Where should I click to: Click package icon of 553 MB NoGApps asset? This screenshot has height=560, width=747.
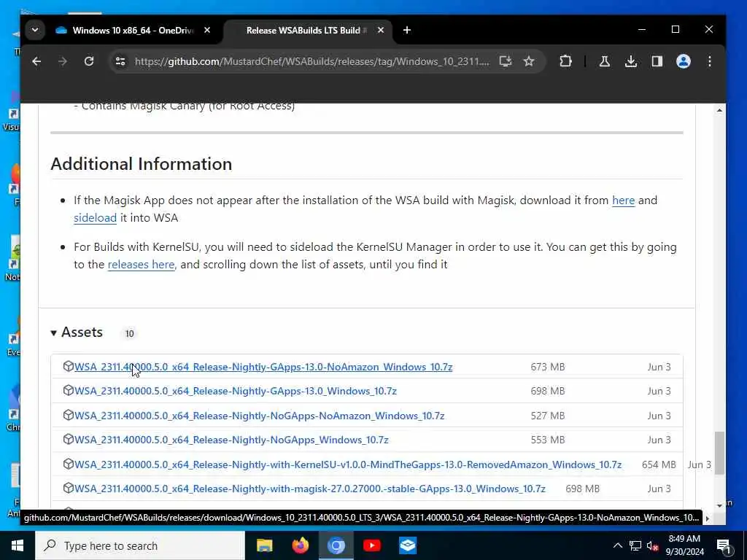[x=68, y=439]
